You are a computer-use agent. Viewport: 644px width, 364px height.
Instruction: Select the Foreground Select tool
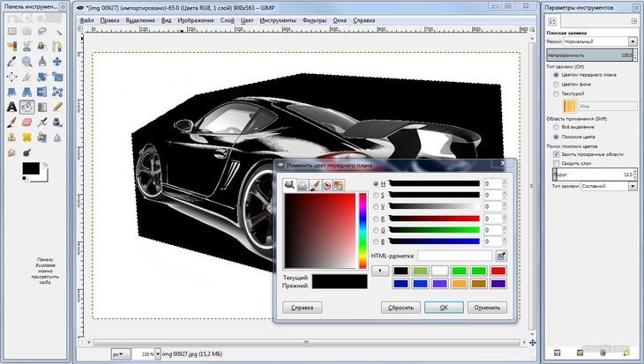(x=41, y=47)
